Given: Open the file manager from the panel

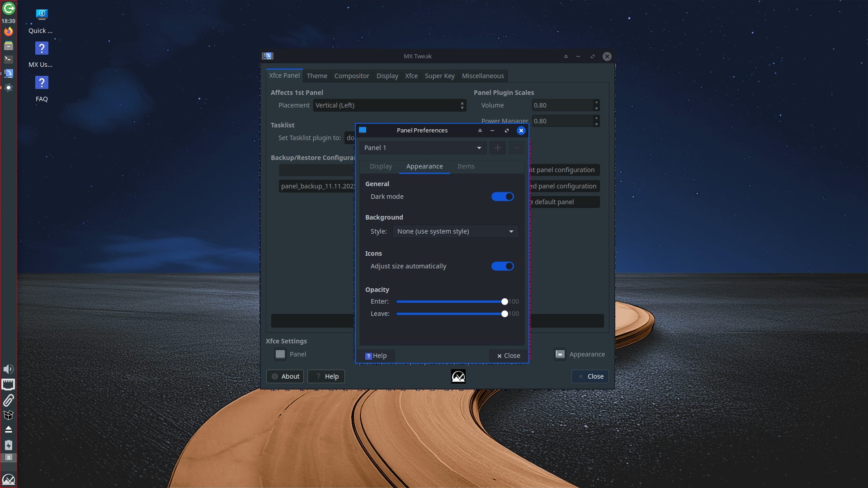Looking at the screenshot, I should click(x=9, y=46).
